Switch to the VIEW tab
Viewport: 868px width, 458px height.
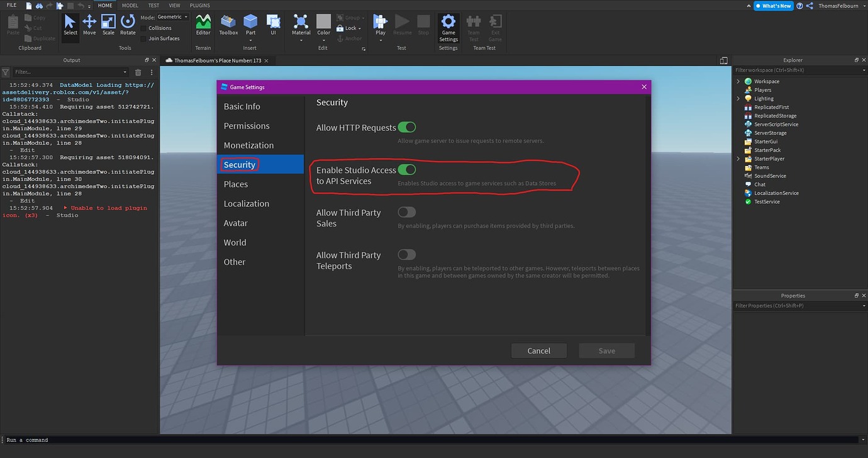pyautogui.click(x=174, y=5)
